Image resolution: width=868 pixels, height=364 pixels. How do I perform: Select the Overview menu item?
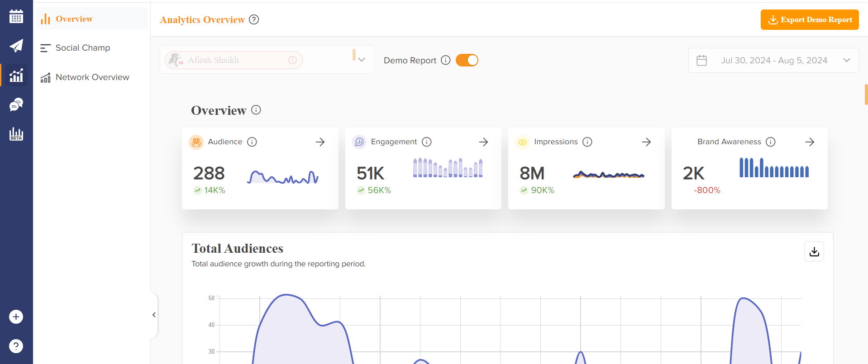(92, 19)
